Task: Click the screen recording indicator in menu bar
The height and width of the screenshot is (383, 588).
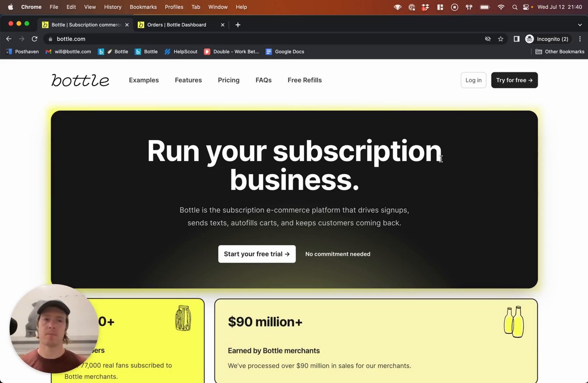Action: point(454,7)
